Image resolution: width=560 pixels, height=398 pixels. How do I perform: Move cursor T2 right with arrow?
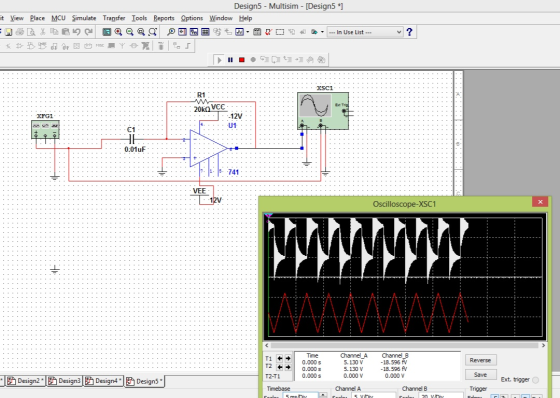point(288,367)
